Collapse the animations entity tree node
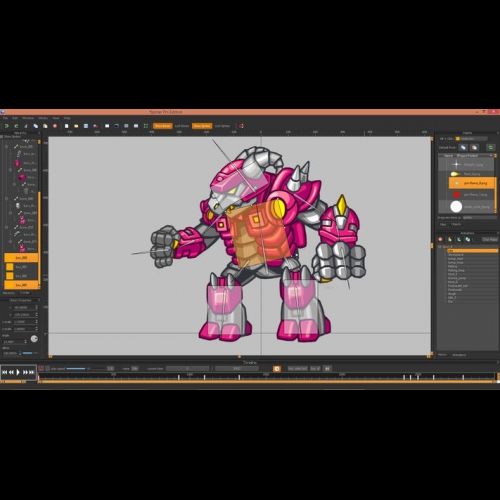500x500 pixels. pos(440,247)
